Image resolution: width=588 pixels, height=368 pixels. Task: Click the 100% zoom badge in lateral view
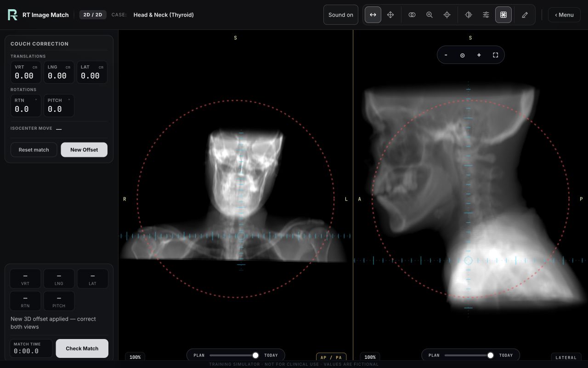(370, 357)
